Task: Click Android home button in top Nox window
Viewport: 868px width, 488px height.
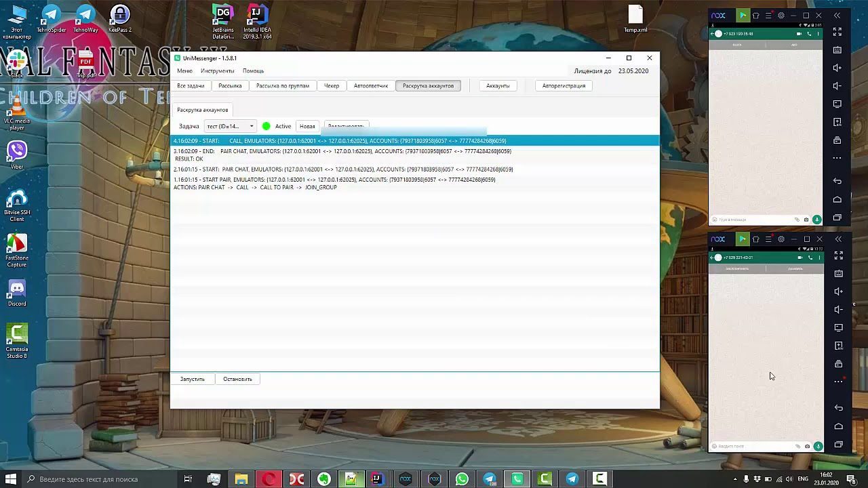Action: pyautogui.click(x=837, y=199)
